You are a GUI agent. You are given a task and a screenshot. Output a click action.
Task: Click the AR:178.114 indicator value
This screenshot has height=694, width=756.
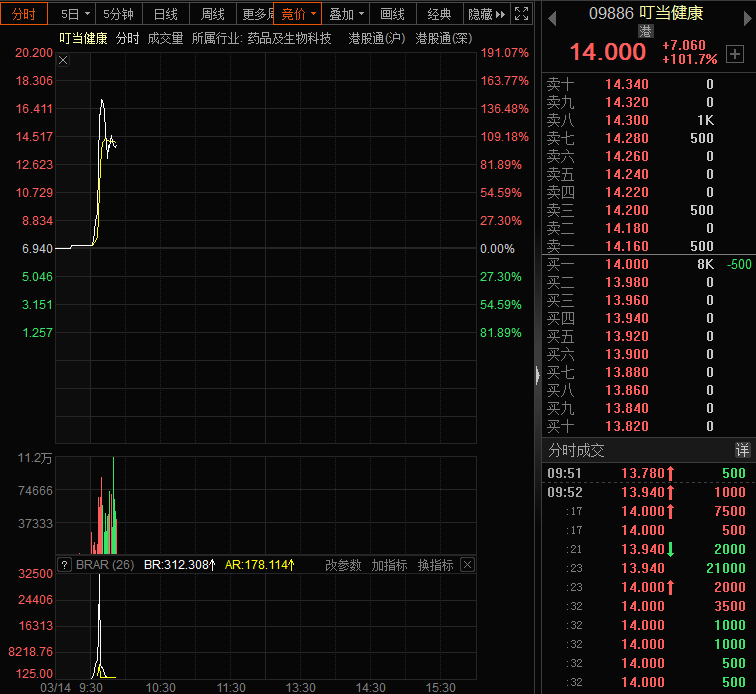259,565
